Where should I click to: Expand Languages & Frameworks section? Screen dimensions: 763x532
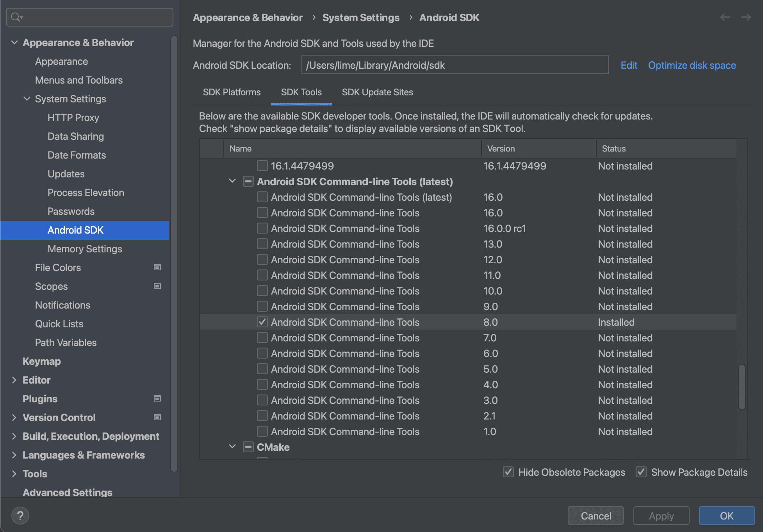click(14, 455)
